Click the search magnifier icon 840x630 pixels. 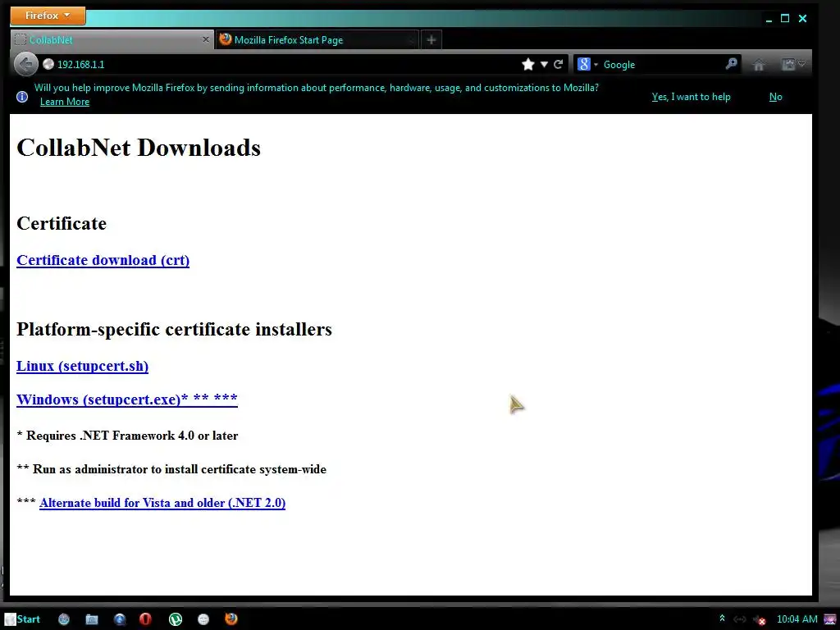pos(731,64)
